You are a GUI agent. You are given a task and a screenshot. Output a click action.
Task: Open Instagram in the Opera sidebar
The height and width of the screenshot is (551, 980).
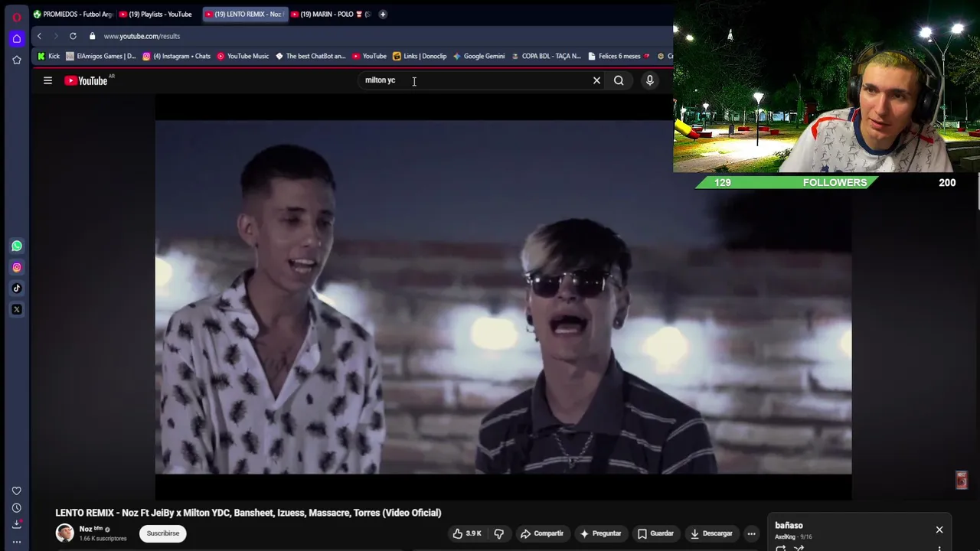click(17, 267)
